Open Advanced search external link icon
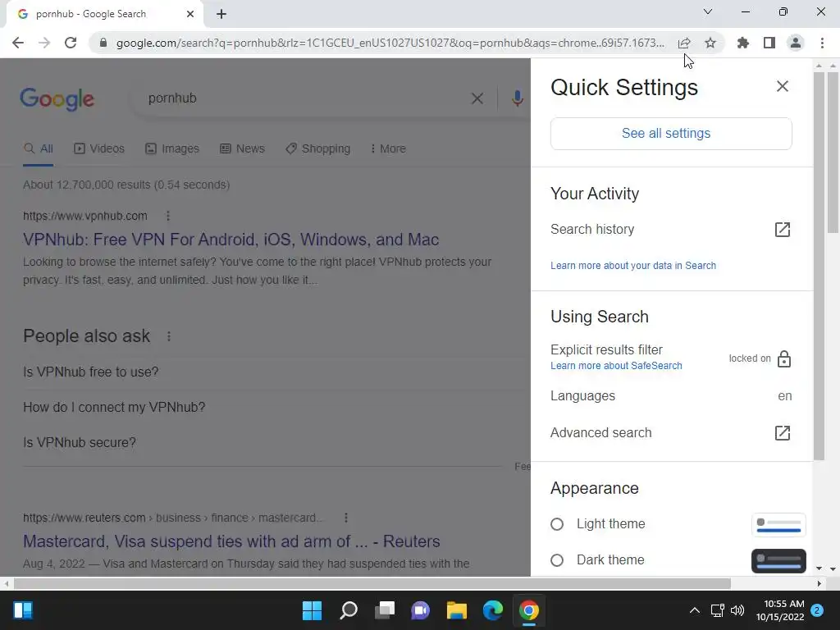Image resolution: width=840 pixels, height=630 pixels. [782, 433]
